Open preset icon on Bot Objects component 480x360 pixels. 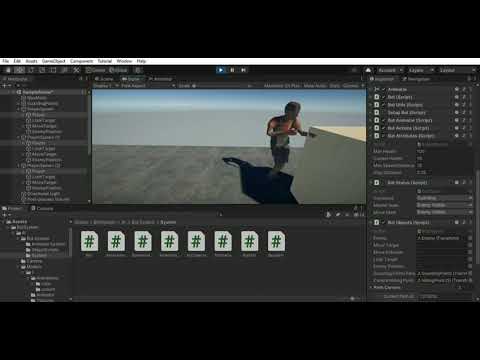464,222
